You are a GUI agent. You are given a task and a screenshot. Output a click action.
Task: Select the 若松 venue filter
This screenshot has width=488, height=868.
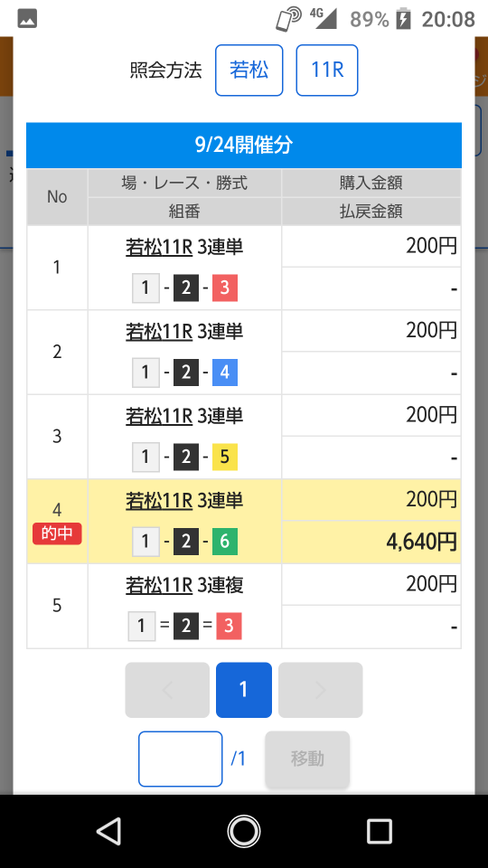(249, 71)
